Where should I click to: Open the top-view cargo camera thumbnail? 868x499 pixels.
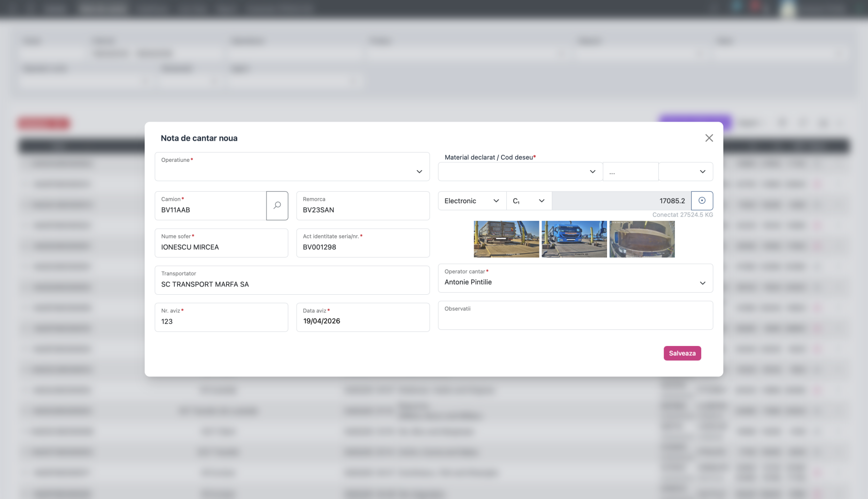click(x=642, y=239)
